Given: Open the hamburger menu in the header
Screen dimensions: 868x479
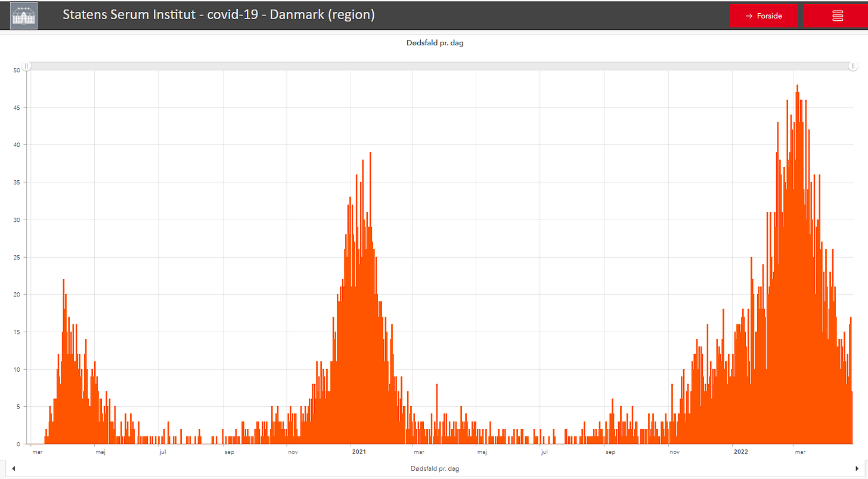Looking at the screenshot, I should 837,16.
